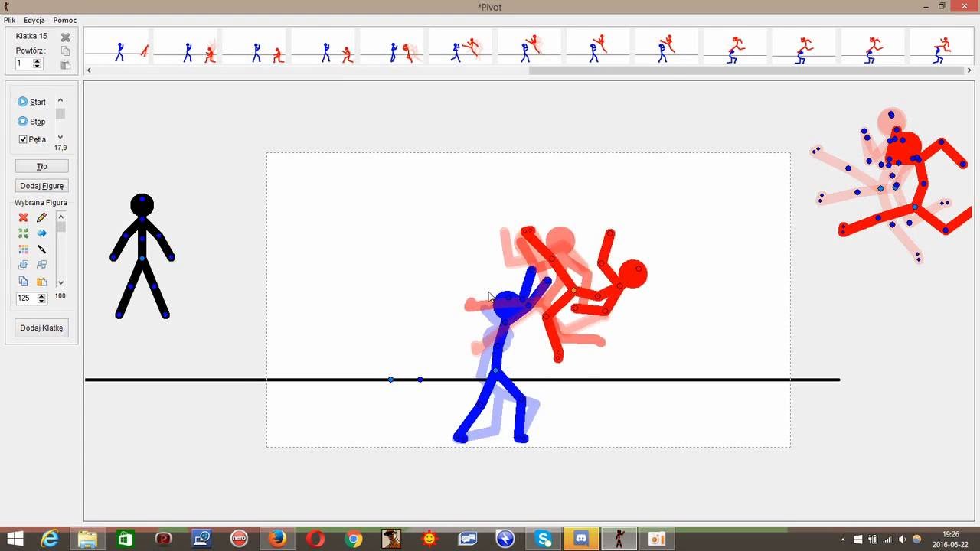
Task: Open Firefox from the taskbar
Action: [277, 539]
